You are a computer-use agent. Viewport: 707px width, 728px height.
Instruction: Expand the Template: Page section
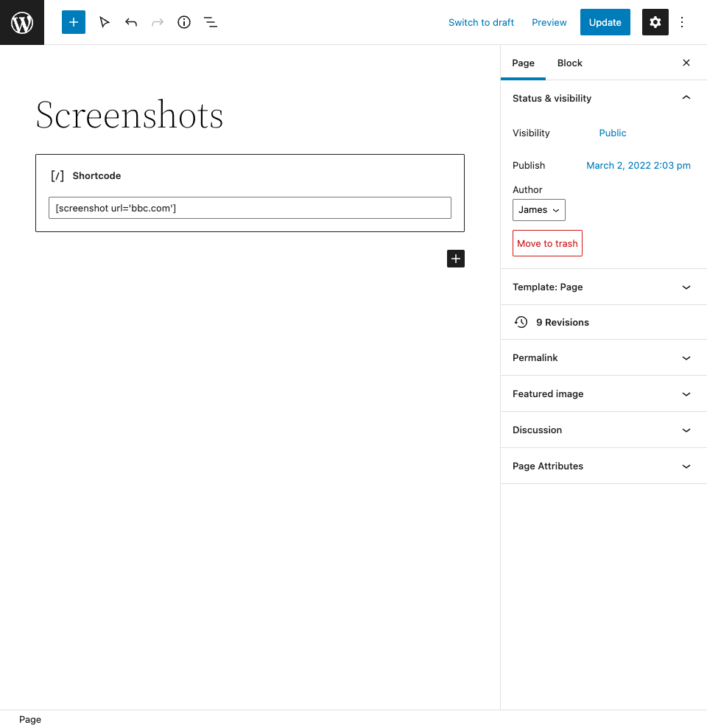coord(686,287)
